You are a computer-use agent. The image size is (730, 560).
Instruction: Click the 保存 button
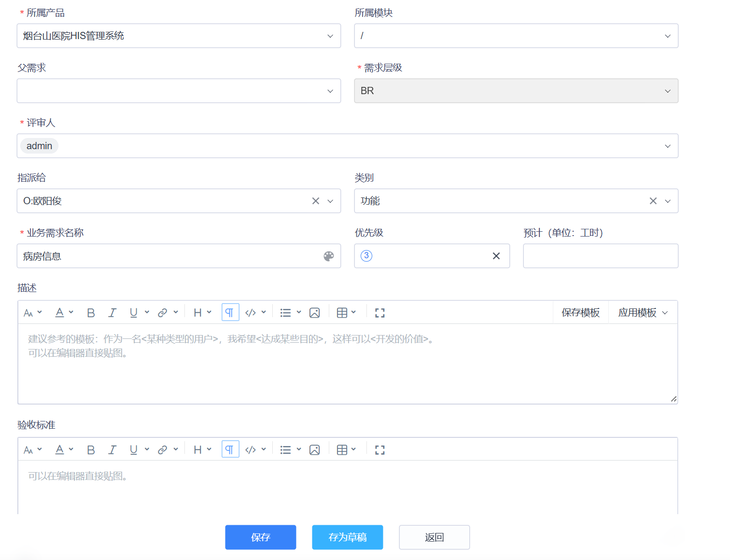point(260,537)
